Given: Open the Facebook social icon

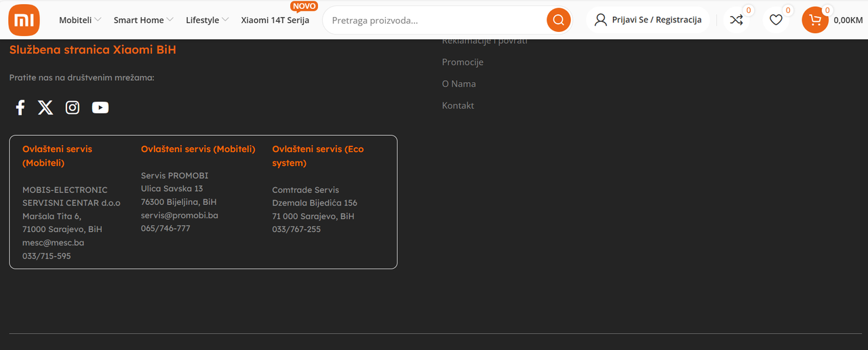Looking at the screenshot, I should tap(20, 107).
